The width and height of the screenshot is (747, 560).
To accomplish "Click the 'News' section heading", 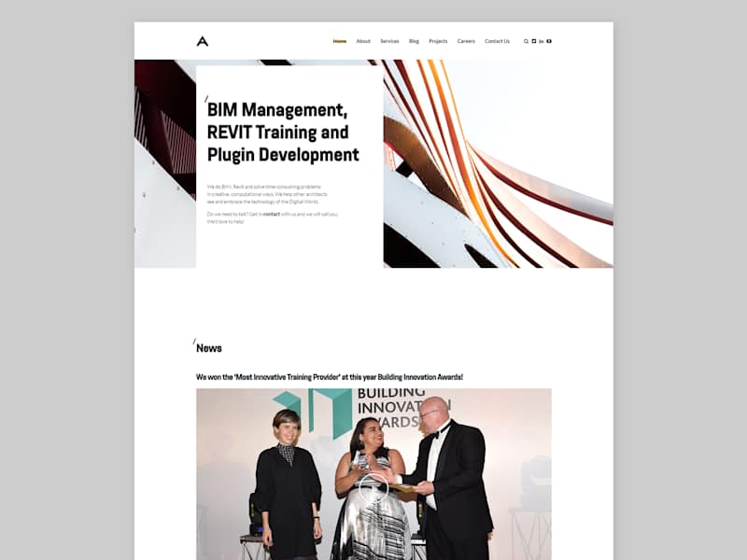I will [x=208, y=348].
